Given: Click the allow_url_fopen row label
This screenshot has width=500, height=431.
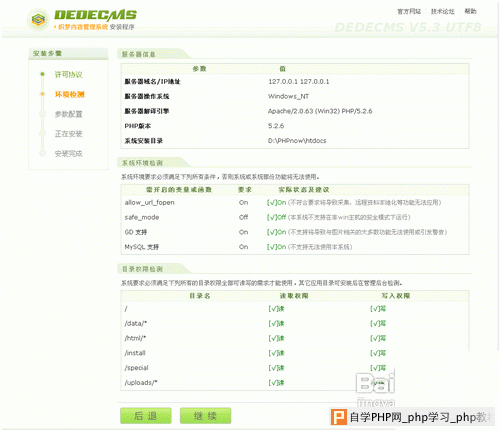Looking at the screenshot, I should tap(149, 202).
